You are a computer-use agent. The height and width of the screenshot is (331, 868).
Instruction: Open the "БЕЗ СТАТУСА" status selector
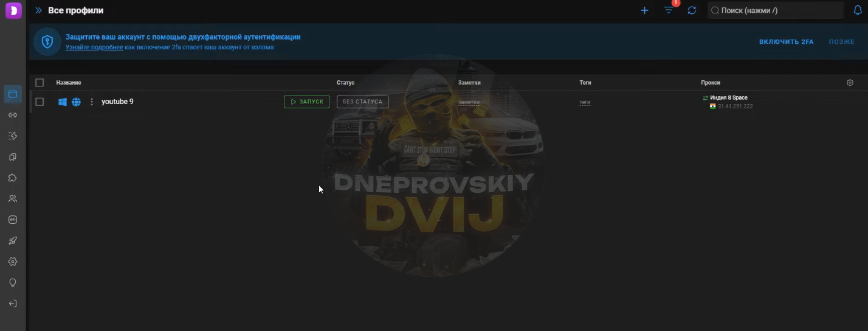pyautogui.click(x=362, y=102)
